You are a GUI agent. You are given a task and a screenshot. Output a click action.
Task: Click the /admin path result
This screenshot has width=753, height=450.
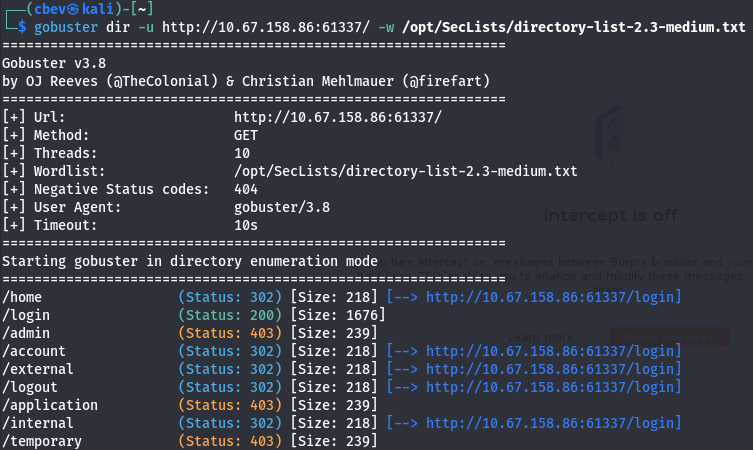click(27, 333)
